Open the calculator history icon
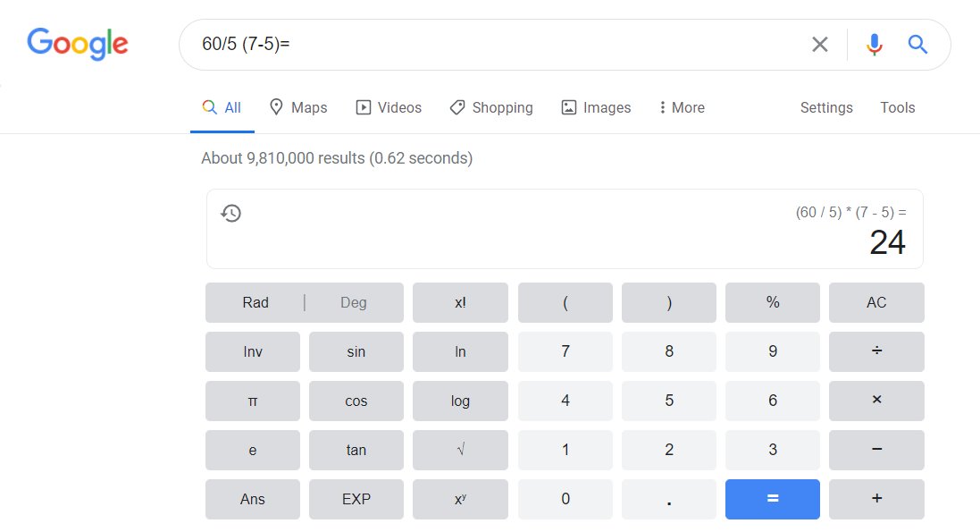This screenshot has width=980, height=532. (230, 213)
